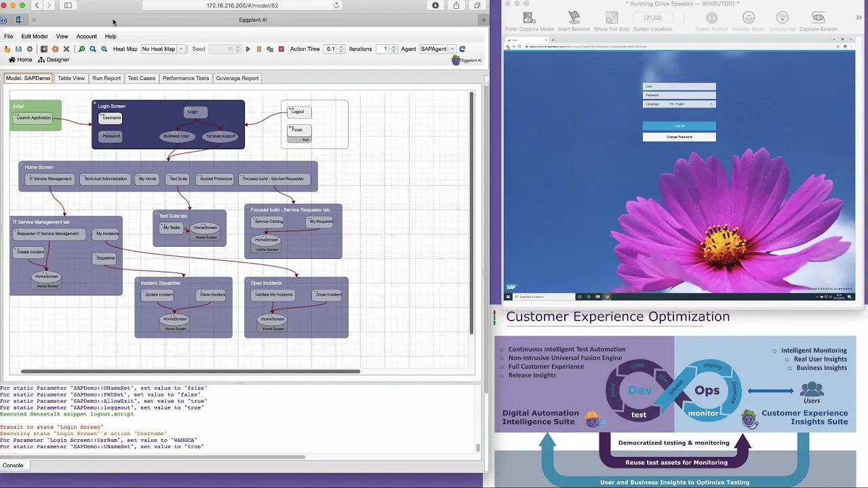
Task: Click Show Full Size icon
Action: [612, 18]
